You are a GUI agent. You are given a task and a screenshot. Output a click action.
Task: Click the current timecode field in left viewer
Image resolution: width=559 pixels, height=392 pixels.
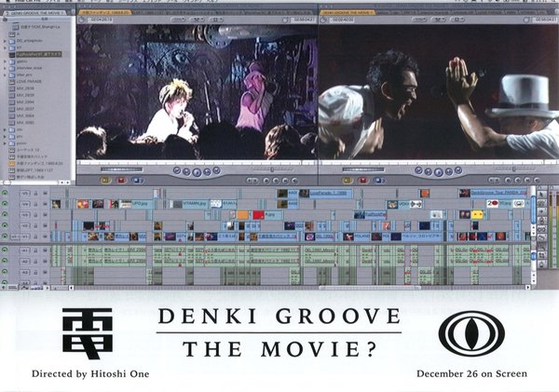(102, 20)
